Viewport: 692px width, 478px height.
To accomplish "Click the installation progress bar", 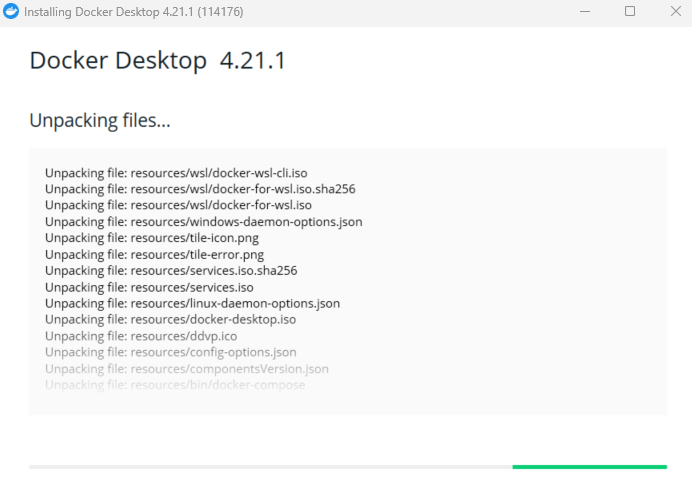I will tap(348, 467).
